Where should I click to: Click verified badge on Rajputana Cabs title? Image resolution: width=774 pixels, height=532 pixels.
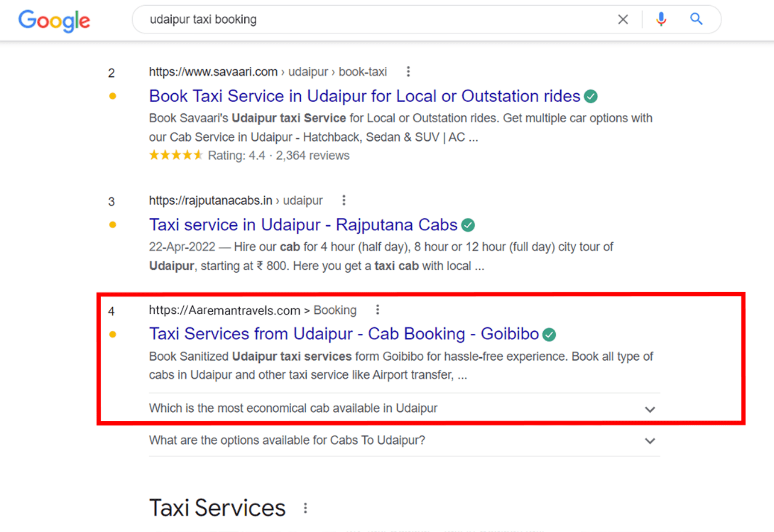(468, 225)
